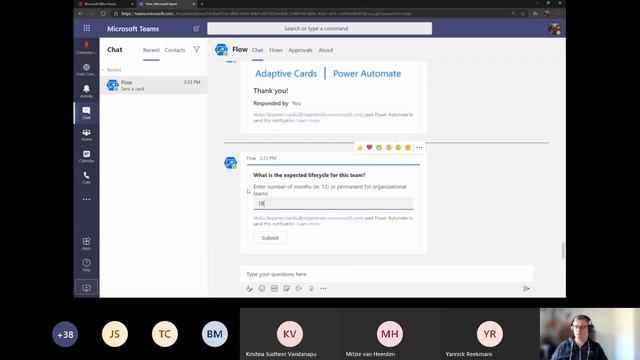640x360 pixels.
Task: Click the Search or type a command box
Action: coord(319,29)
